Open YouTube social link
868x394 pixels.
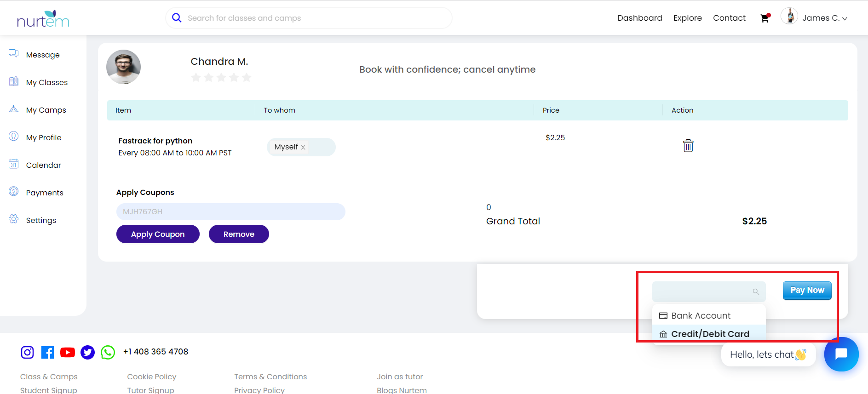[x=68, y=352]
